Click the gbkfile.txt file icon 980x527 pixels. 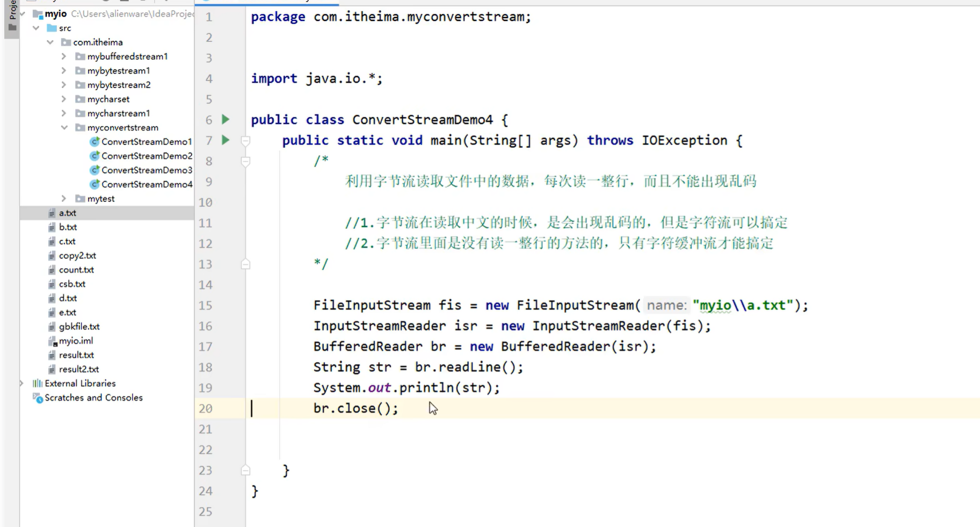[52, 326]
